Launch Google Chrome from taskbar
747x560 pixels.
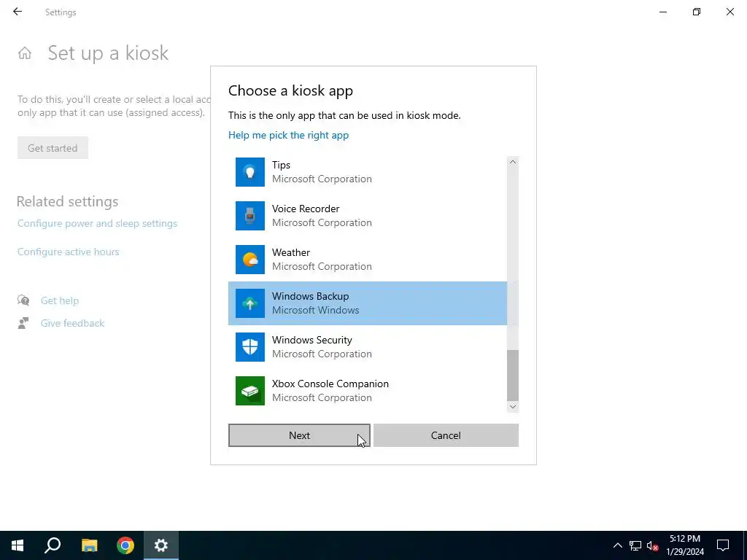pos(125,545)
